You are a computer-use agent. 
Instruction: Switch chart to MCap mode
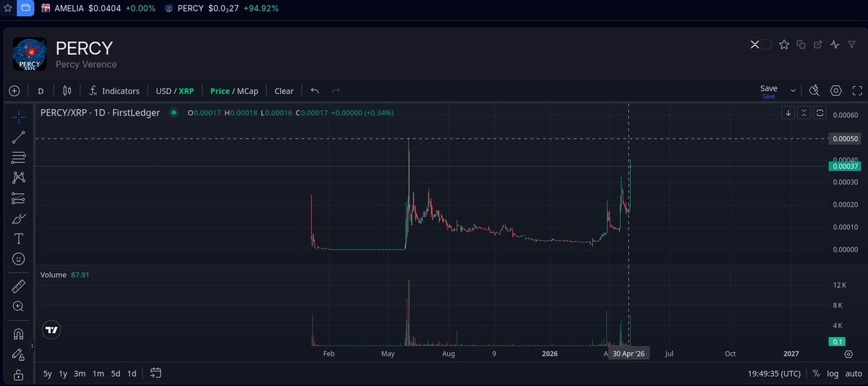click(247, 91)
